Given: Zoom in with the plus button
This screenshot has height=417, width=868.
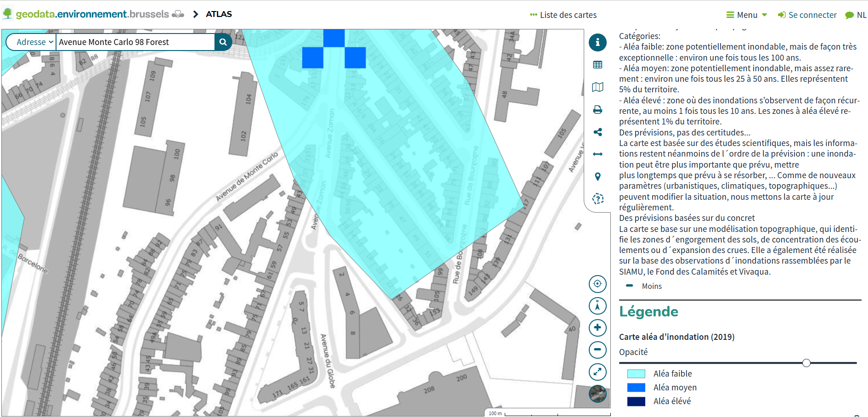Looking at the screenshot, I should tap(597, 328).
